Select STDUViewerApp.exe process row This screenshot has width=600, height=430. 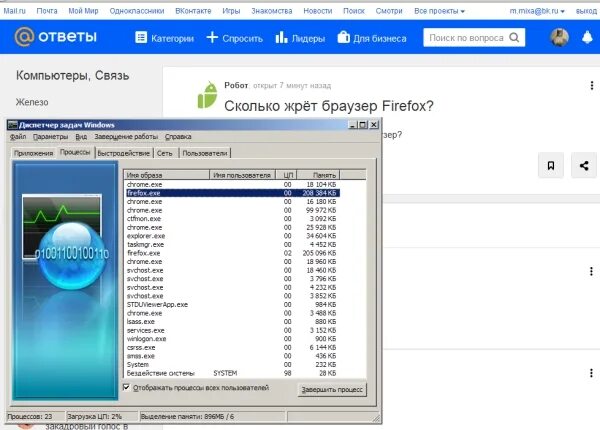233,305
